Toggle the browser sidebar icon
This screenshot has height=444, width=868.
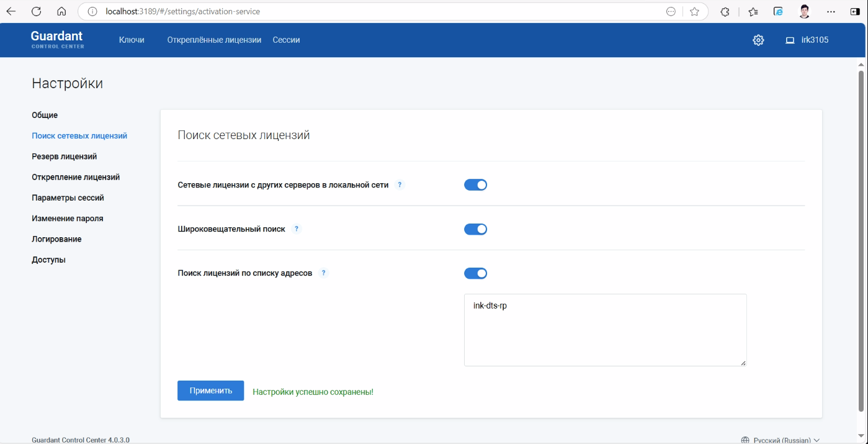coord(855,11)
